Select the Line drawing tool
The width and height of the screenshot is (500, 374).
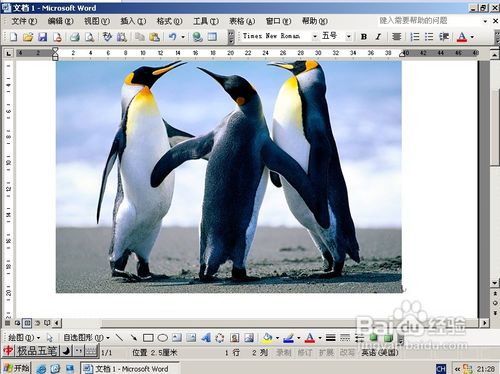click(119, 338)
